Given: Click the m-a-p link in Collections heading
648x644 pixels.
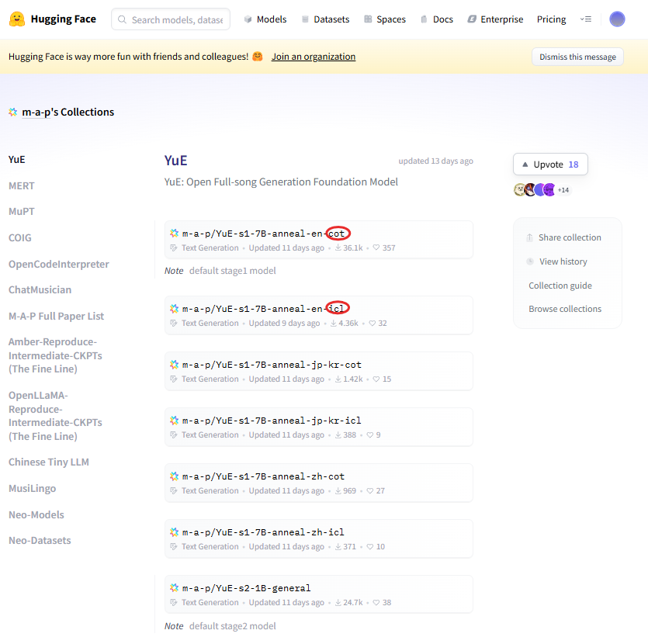Looking at the screenshot, I should click(36, 112).
